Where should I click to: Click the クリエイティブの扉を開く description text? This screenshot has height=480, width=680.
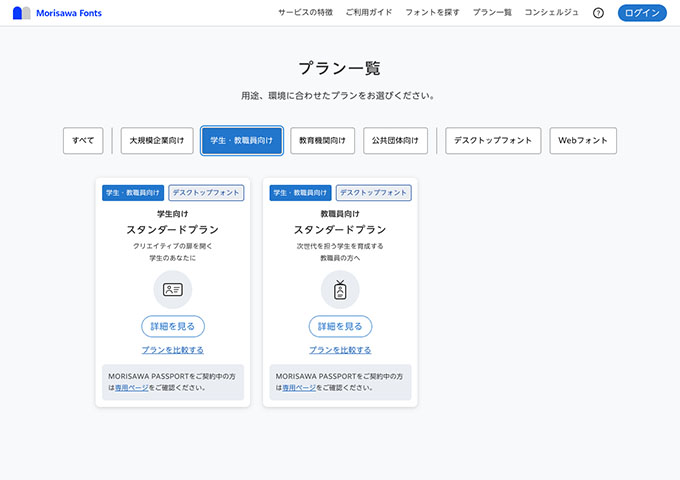point(173,246)
